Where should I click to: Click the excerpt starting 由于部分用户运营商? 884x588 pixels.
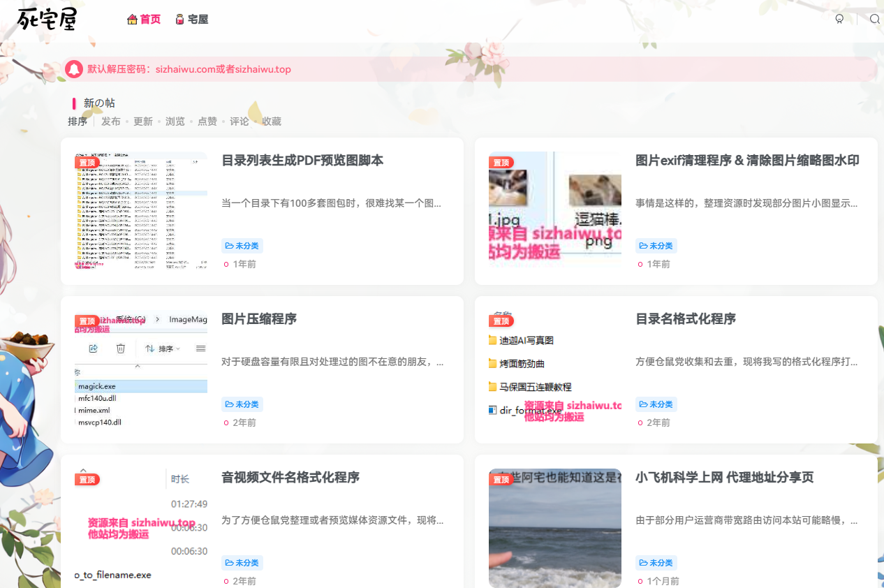tap(747, 520)
